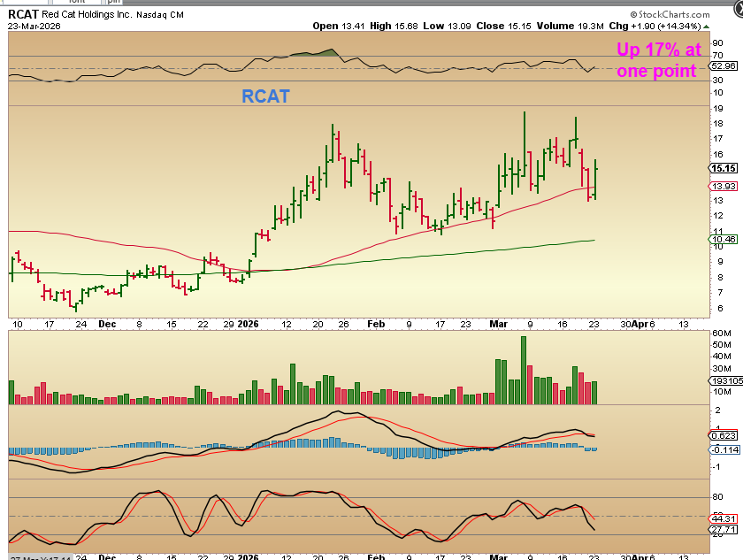Click the blue RCAT chart annotation
Image resolution: width=743 pixels, height=560 pixels.
[x=265, y=96]
